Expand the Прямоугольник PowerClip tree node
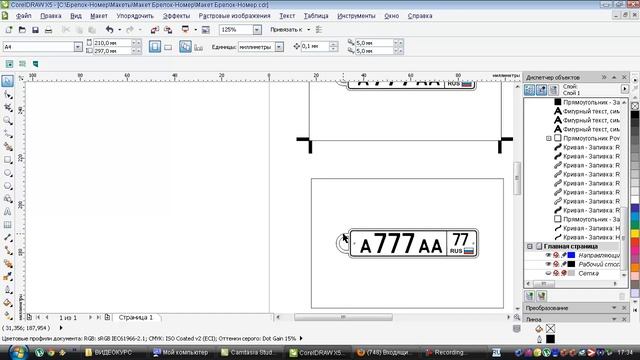Screen dimensions: 640x360 [549, 138]
